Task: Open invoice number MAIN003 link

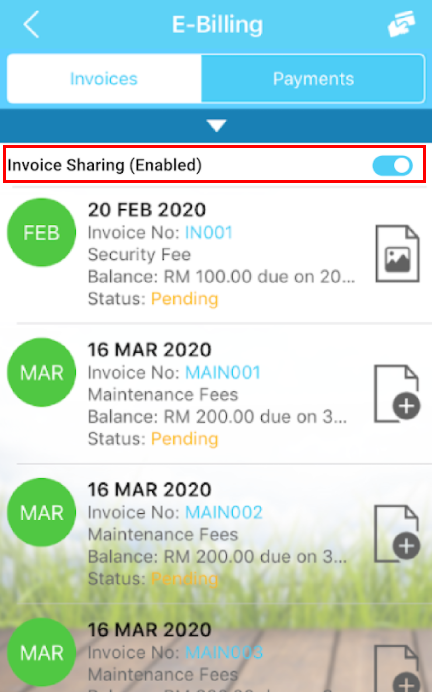Action: coord(224,652)
